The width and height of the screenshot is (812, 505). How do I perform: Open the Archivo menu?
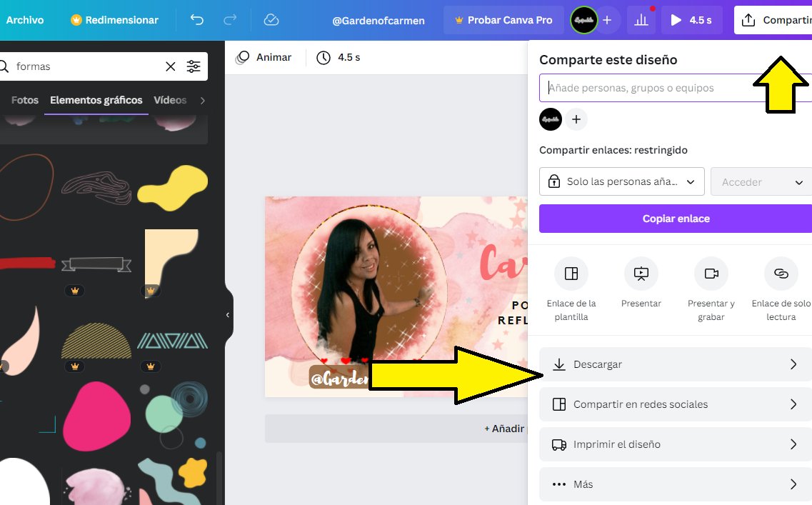(25, 20)
